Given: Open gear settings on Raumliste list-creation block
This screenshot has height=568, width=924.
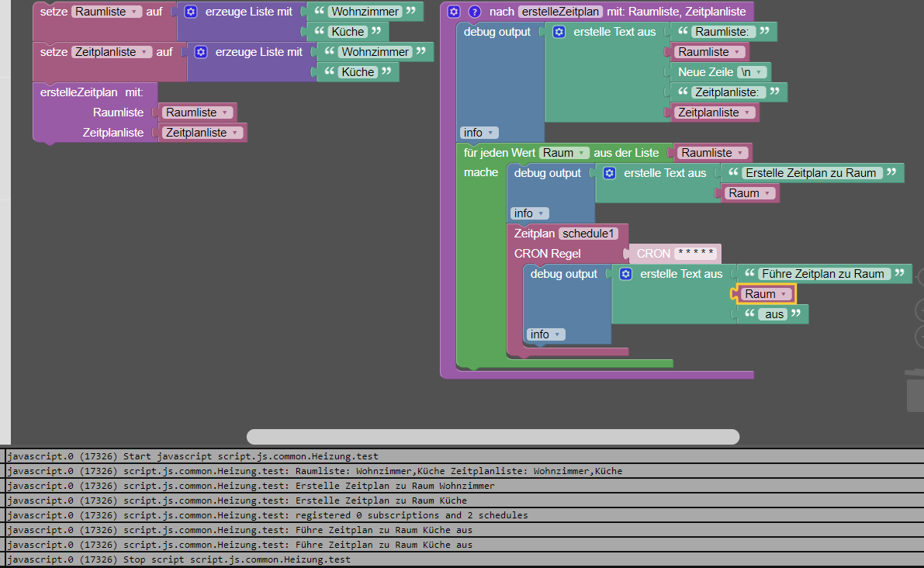Looking at the screenshot, I should (x=191, y=12).
